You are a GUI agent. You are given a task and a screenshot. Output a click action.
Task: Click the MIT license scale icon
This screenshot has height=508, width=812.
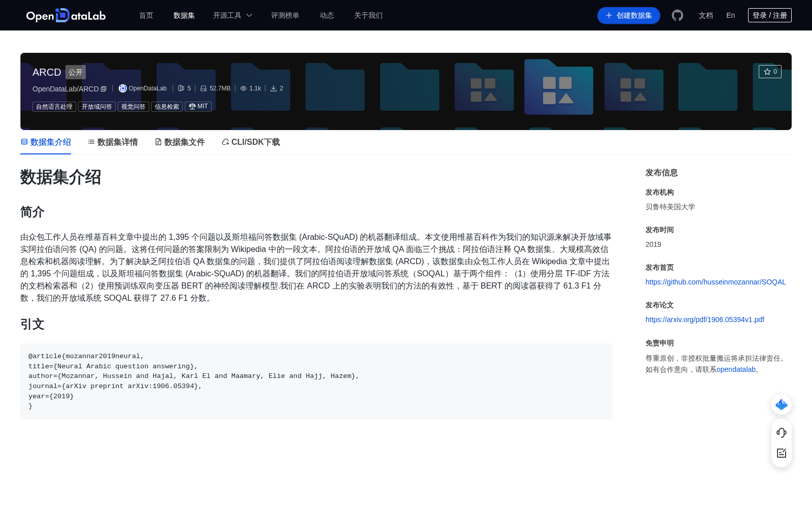coord(192,106)
